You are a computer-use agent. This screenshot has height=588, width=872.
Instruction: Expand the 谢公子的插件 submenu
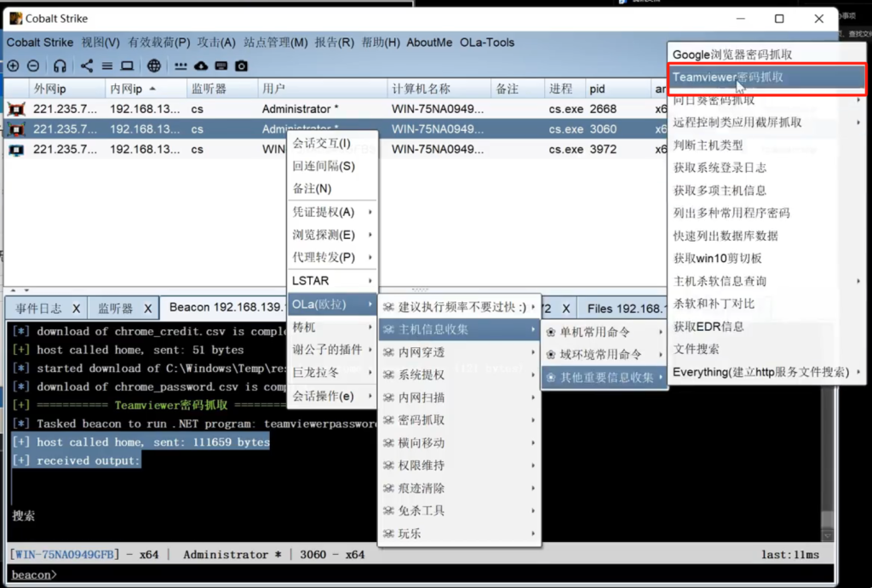coord(332,350)
